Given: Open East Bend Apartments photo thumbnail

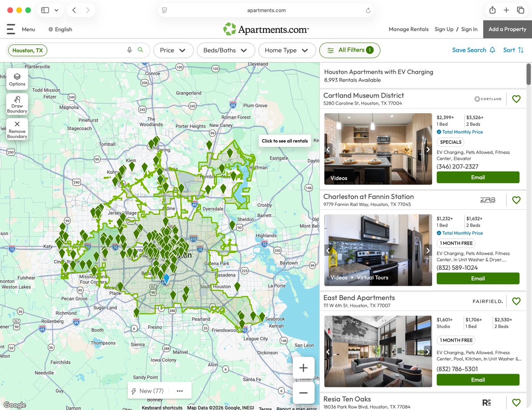Looking at the screenshot, I should click(x=378, y=351).
